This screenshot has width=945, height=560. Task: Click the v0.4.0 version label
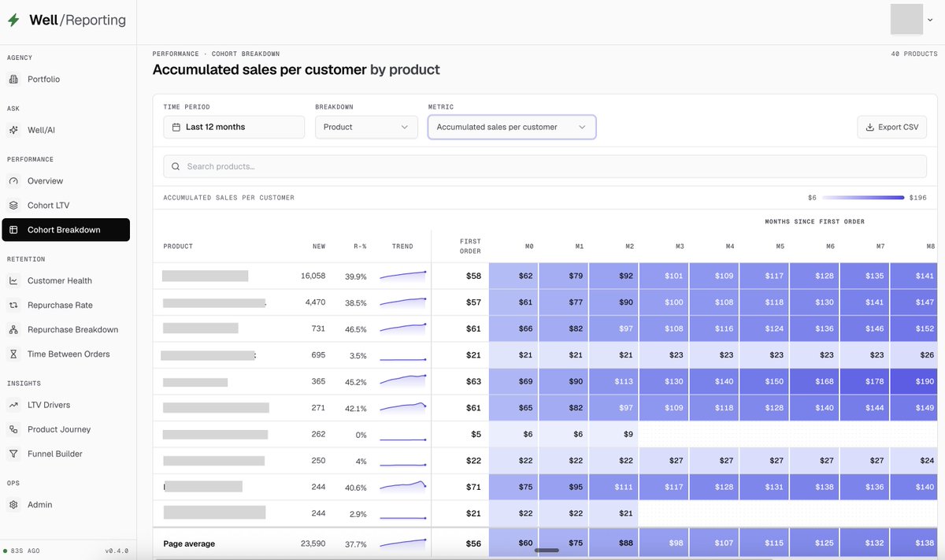click(117, 551)
